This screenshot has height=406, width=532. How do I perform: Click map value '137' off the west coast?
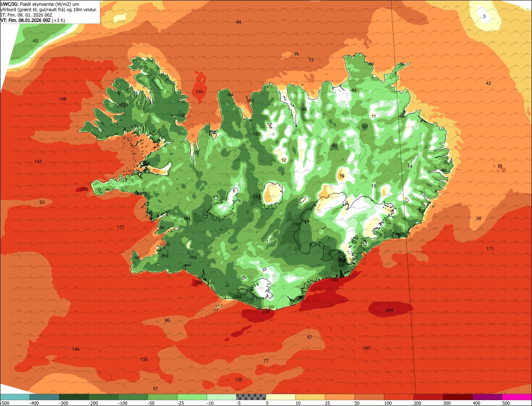coord(38,161)
